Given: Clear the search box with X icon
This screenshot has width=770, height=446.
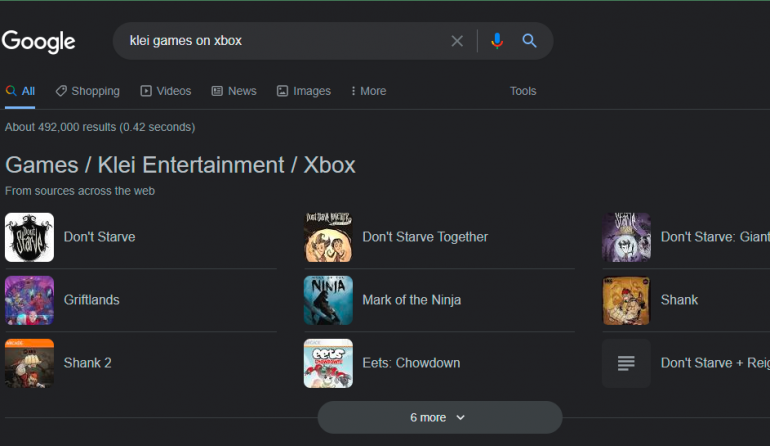Looking at the screenshot, I should pos(457,41).
